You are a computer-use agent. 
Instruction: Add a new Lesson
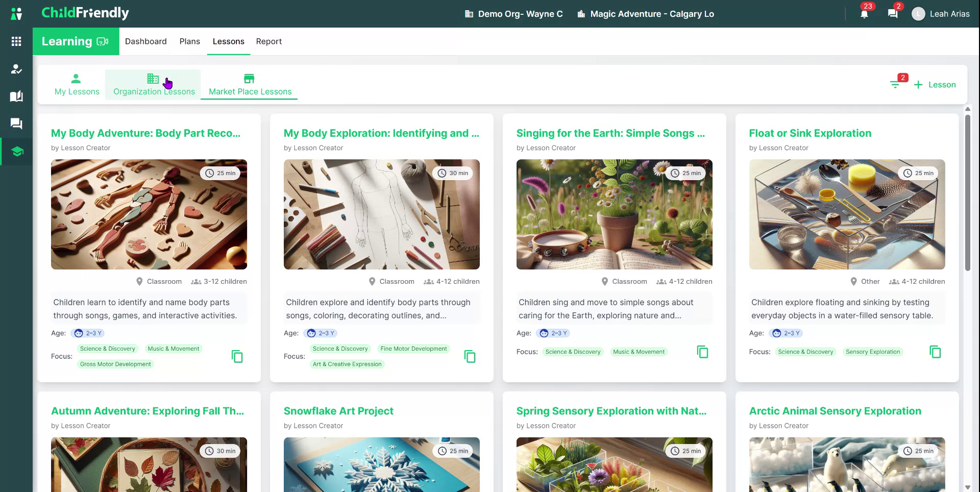tap(935, 85)
